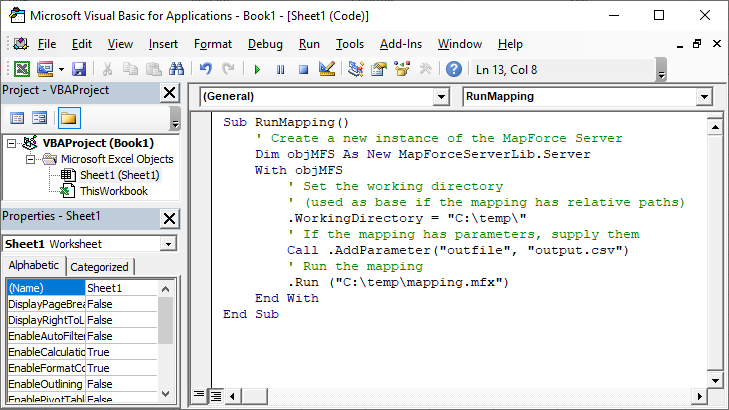Click the Find binoculars icon
Screen dimensions: 729x410
(x=176, y=69)
